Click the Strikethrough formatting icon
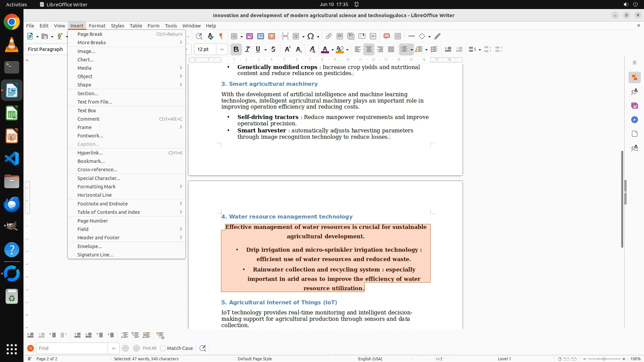This screenshot has height=362, width=644. tap(273, 50)
